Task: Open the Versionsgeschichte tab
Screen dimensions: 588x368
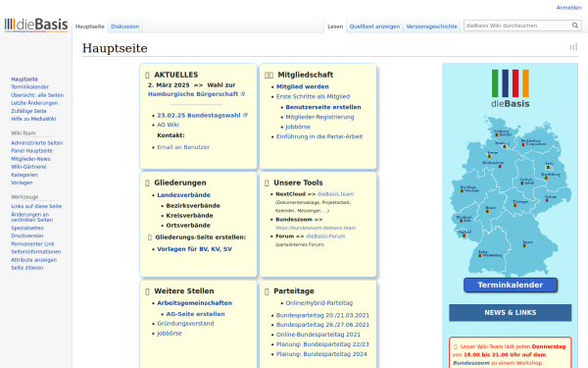Action: 431,26
